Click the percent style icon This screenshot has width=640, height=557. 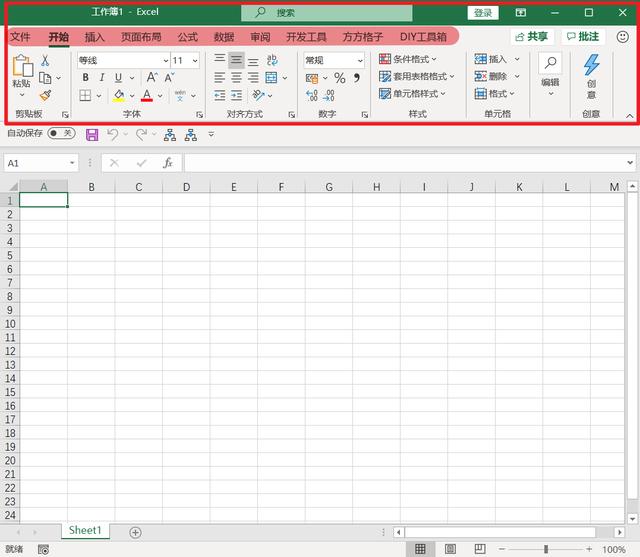tap(339, 78)
